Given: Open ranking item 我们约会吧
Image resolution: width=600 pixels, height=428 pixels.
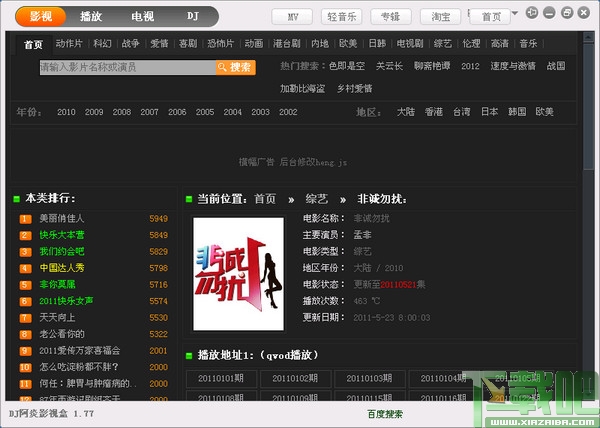Looking at the screenshot, I should tap(62, 252).
